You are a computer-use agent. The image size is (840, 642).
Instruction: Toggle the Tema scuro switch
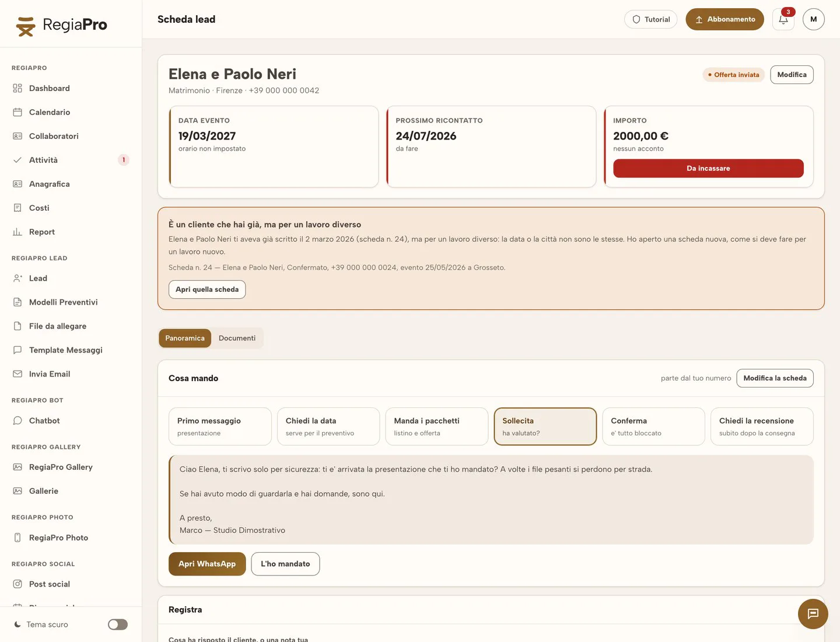point(118,624)
